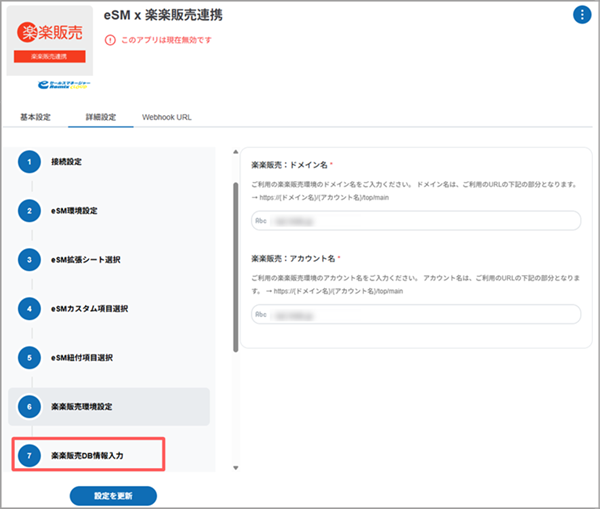Select step 1 circle icon
This screenshot has height=509, width=600.
point(30,162)
